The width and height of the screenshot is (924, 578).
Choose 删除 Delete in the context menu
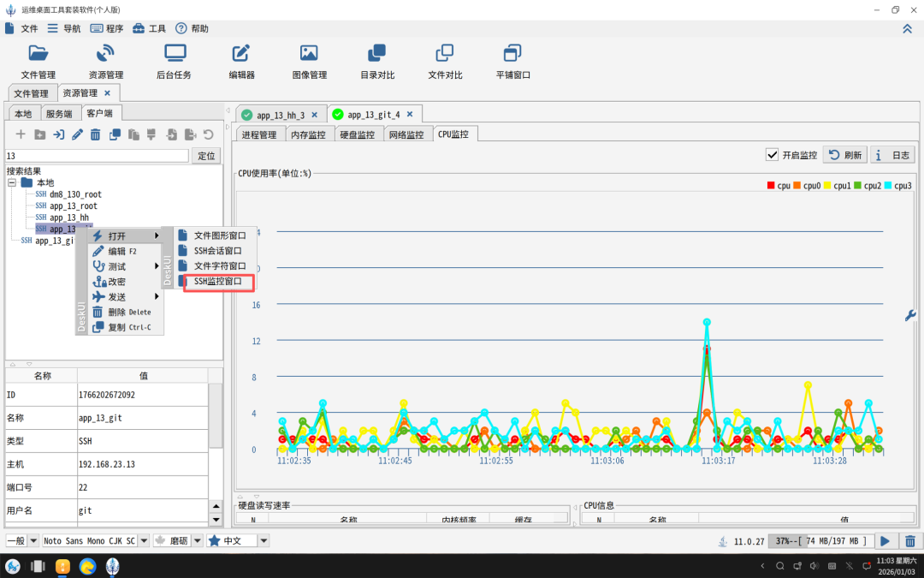click(x=125, y=312)
